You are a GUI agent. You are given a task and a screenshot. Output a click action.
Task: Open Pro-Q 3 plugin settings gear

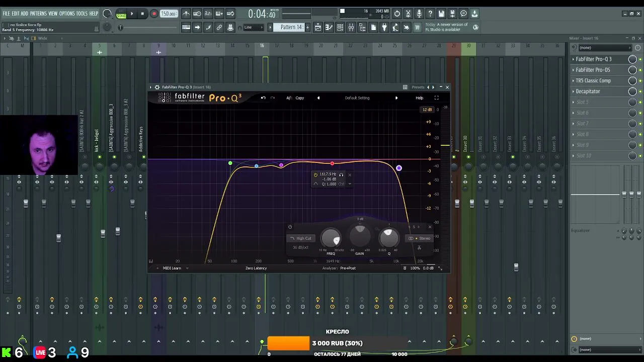click(x=157, y=87)
